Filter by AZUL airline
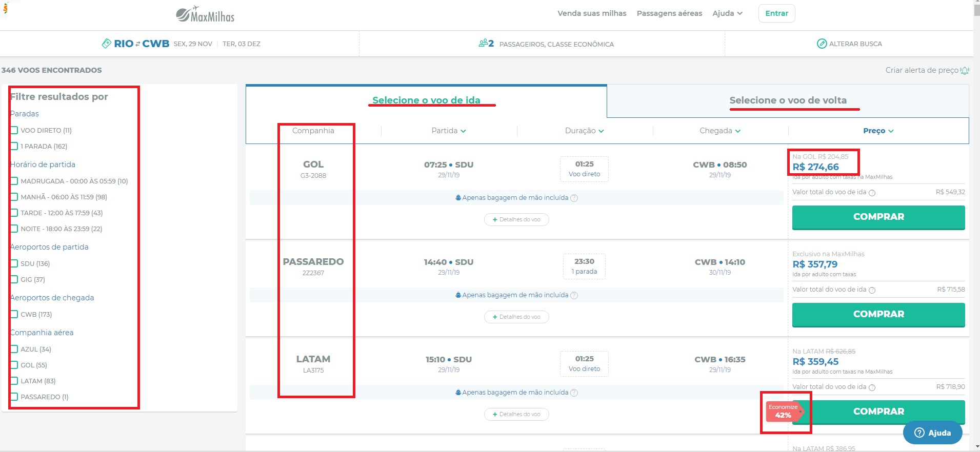The width and height of the screenshot is (980, 452). 14,349
